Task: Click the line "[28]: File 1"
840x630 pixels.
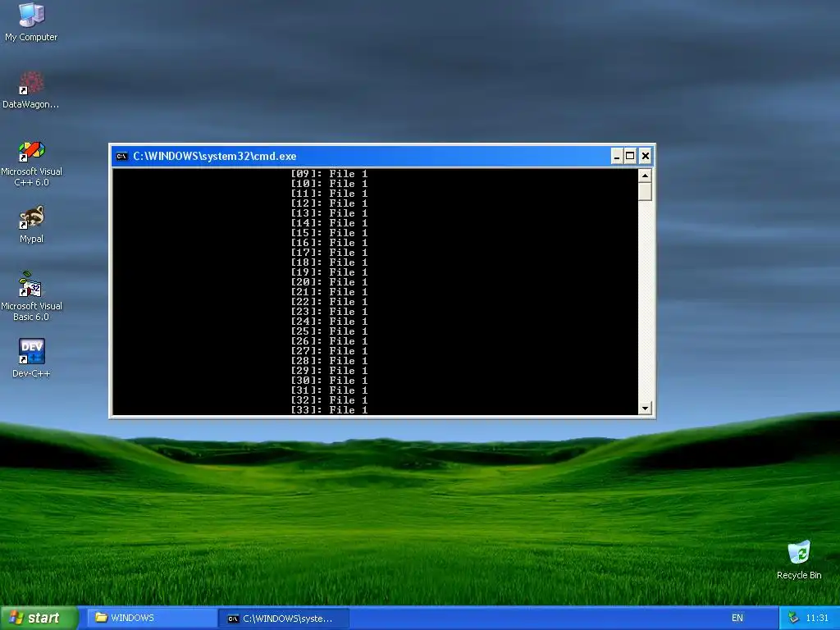Action: [x=330, y=361]
